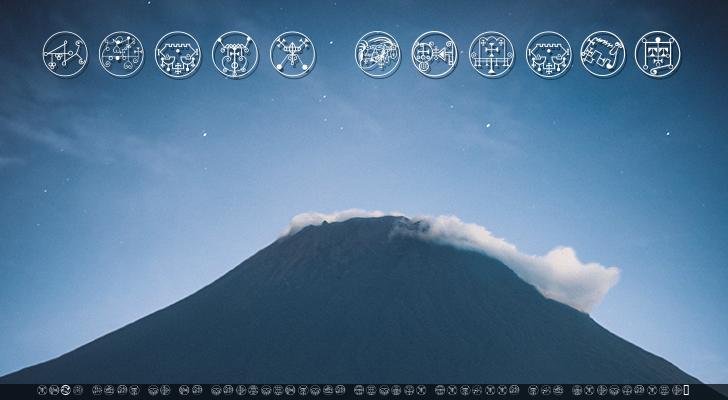Select last sigil of bottom bar's second cluster
728x400 pixels.
(x=134, y=390)
